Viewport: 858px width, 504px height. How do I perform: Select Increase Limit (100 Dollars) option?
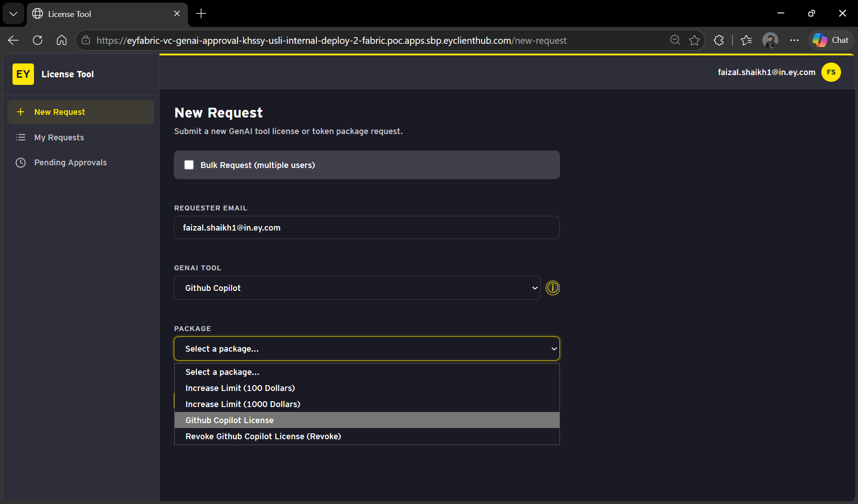367,388
